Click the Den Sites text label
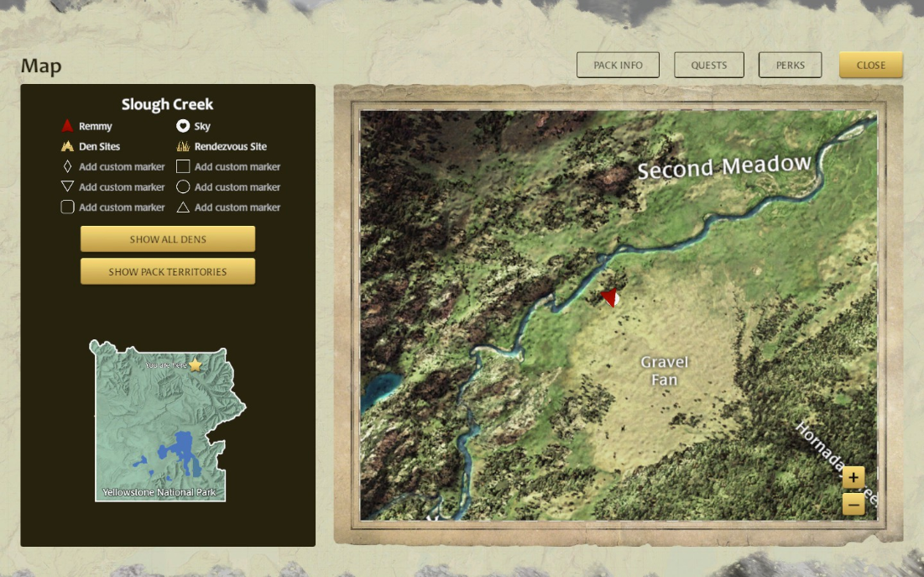This screenshot has width=924, height=577. pyautogui.click(x=100, y=146)
